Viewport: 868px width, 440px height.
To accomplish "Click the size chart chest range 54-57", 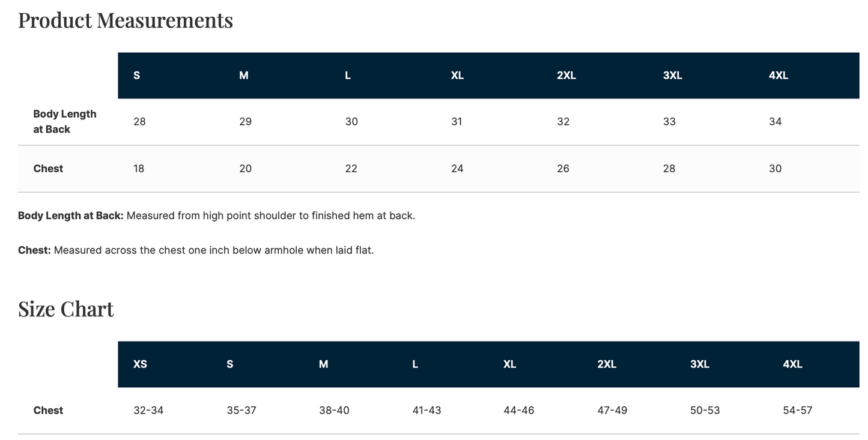I will (798, 411).
